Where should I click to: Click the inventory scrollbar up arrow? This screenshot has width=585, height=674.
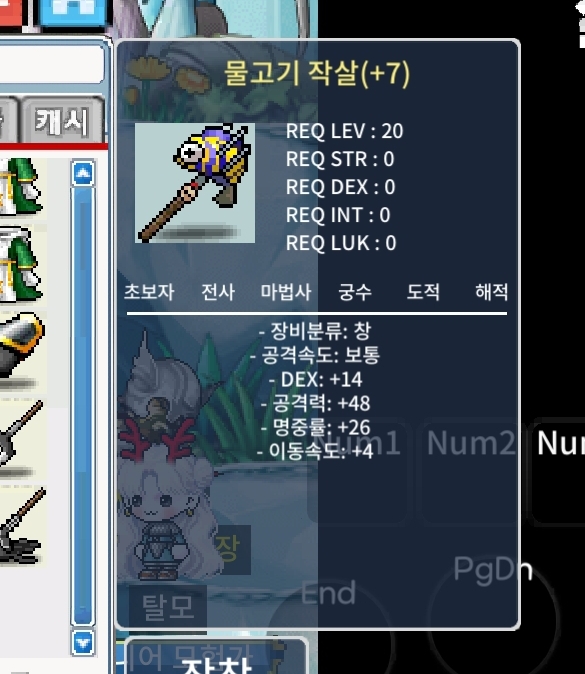83,173
